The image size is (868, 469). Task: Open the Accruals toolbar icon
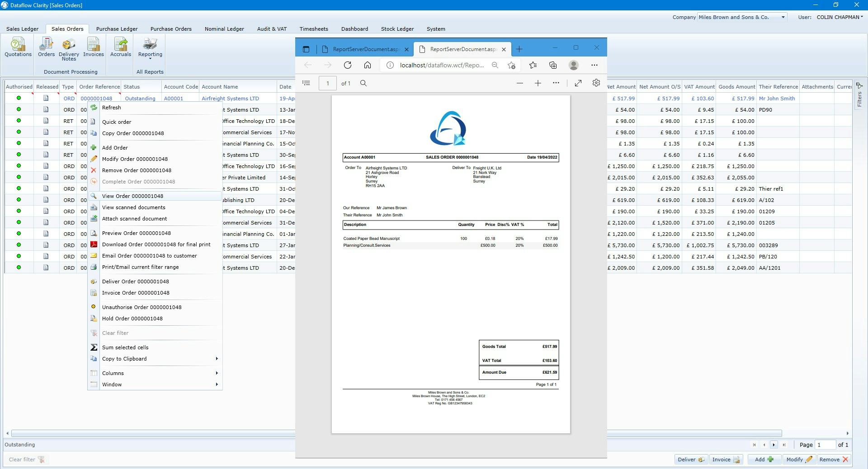tap(121, 48)
